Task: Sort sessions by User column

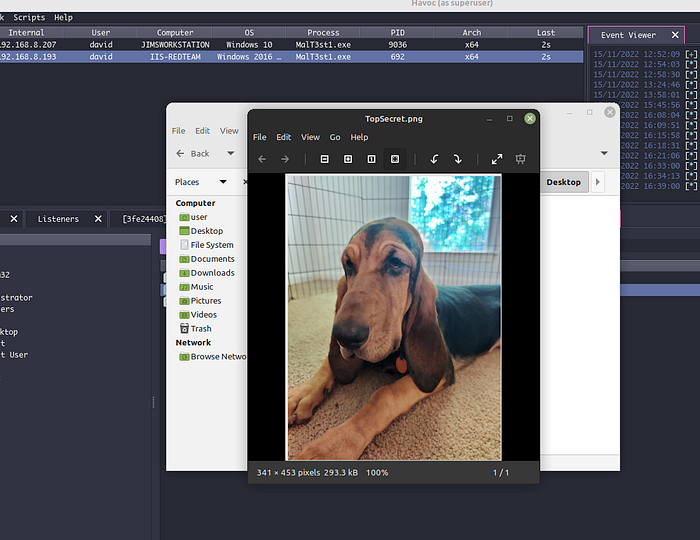Action: click(100, 33)
